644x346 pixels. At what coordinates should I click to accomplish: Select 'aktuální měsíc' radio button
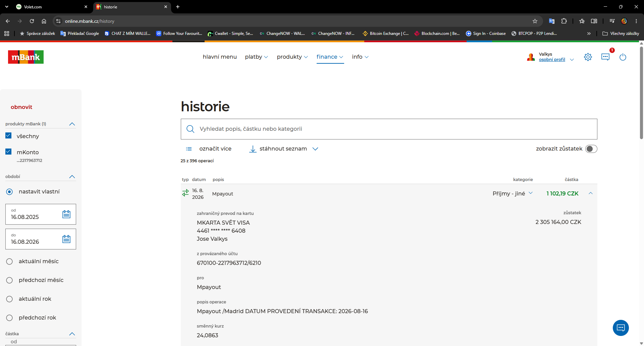click(9, 262)
